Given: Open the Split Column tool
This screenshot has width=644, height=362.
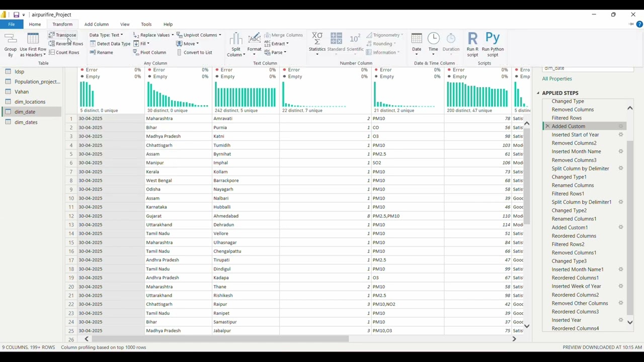Looking at the screenshot, I should (235, 44).
